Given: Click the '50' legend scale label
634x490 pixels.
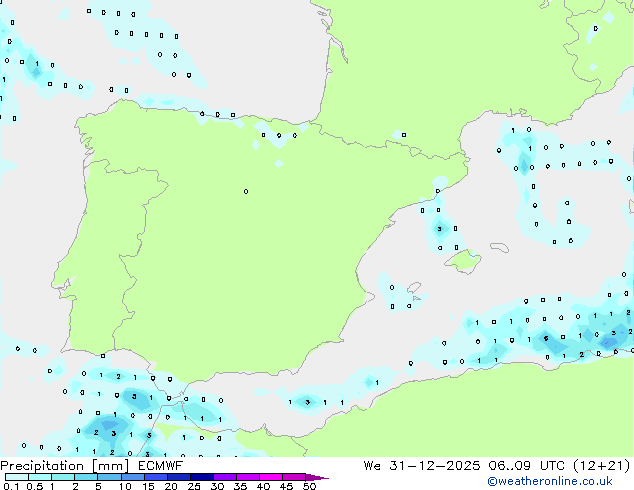Looking at the screenshot, I should [310, 486].
